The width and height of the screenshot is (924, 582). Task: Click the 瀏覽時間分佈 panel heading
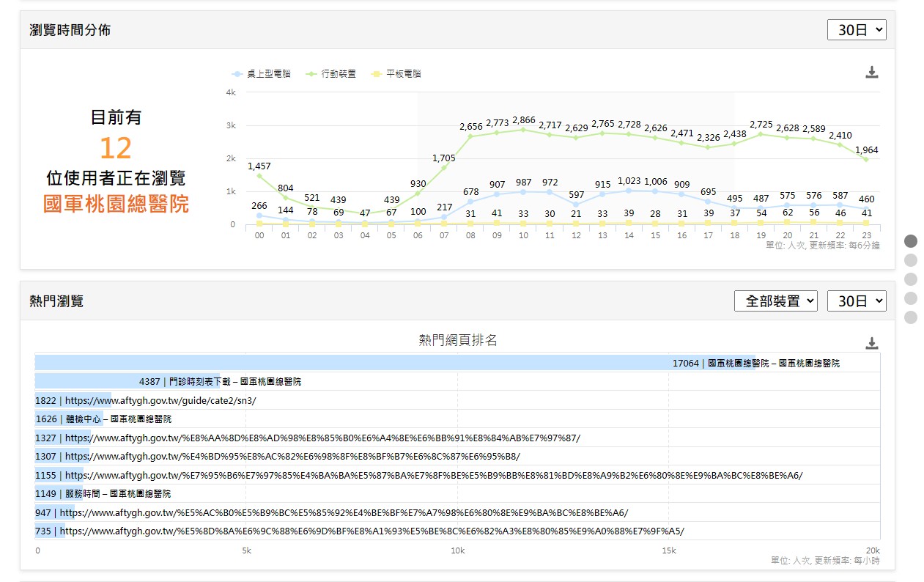pos(70,30)
